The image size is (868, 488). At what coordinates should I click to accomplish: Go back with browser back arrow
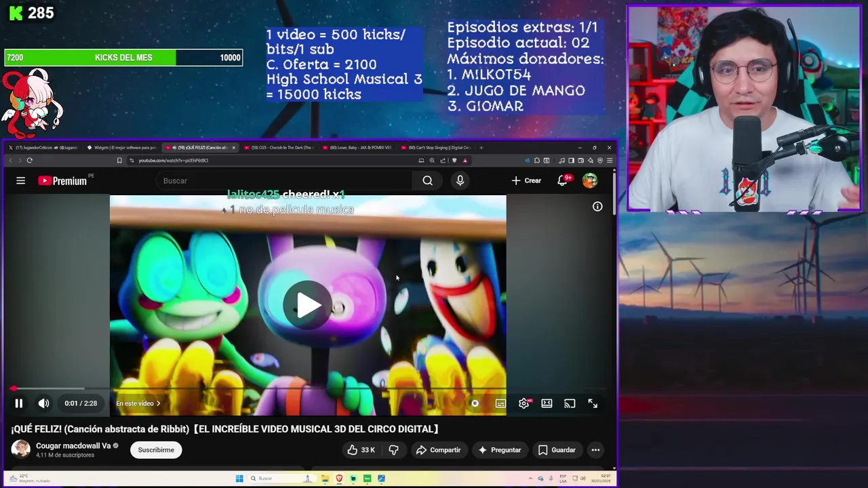click(x=10, y=161)
